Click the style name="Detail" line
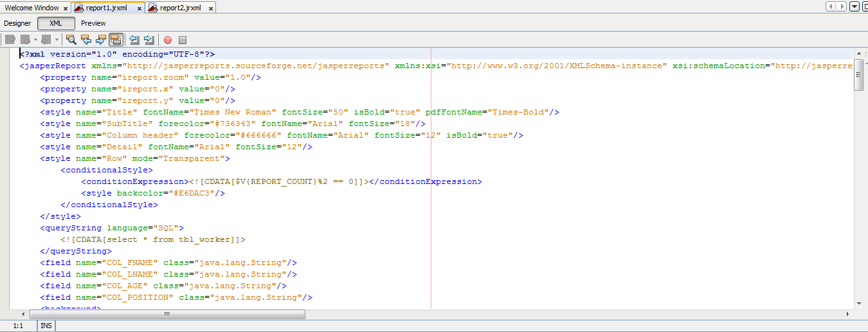868x332 pixels. tap(176, 147)
